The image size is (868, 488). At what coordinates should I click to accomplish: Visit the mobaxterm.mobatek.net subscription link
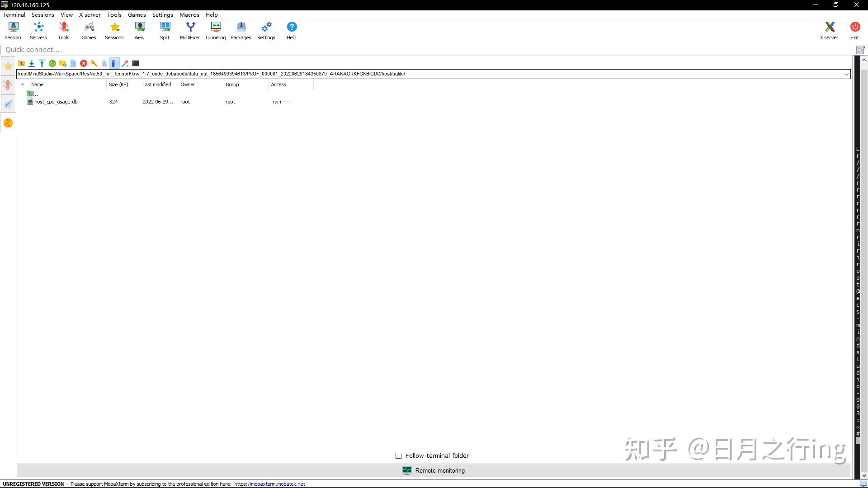point(269,483)
